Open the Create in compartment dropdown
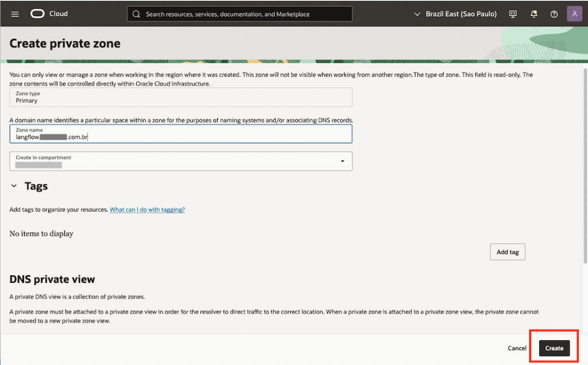Image resolution: width=588 pixels, height=365 pixels. click(x=181, y=161)
